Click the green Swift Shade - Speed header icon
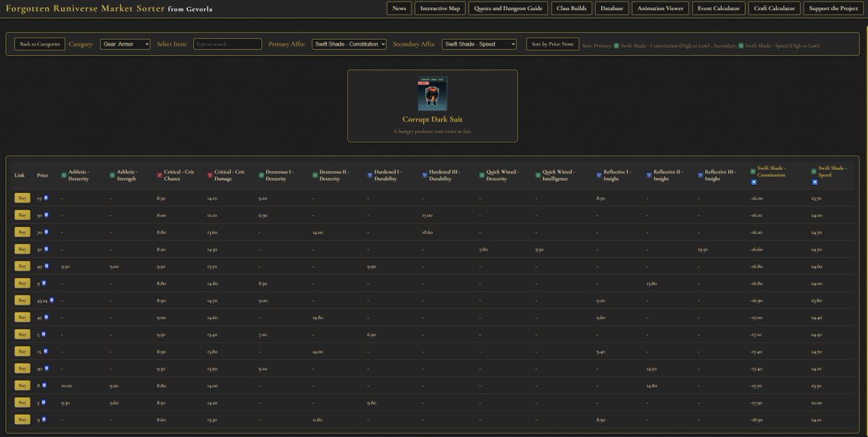The width and height of the screenshot is (868, 437). (814, 171)
